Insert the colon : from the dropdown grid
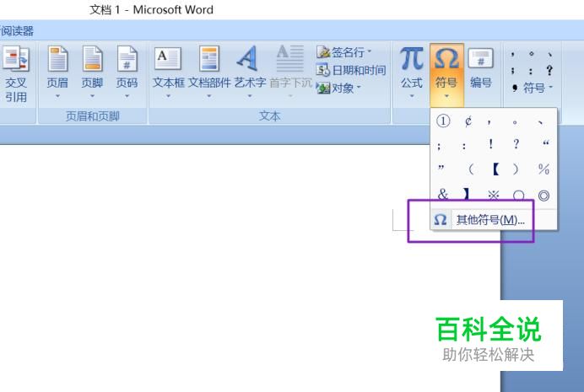584x392 pixels. 463,146
